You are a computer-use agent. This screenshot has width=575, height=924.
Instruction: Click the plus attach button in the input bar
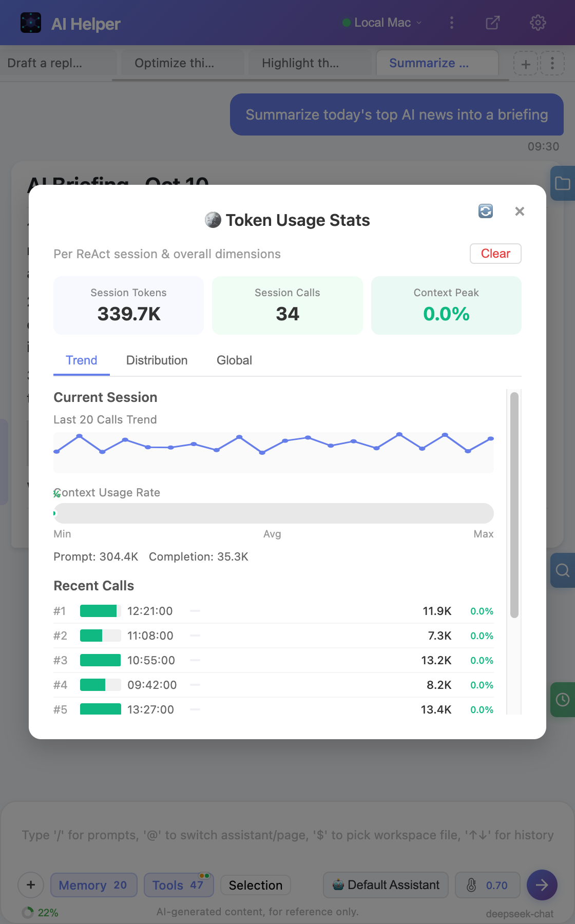31,885
